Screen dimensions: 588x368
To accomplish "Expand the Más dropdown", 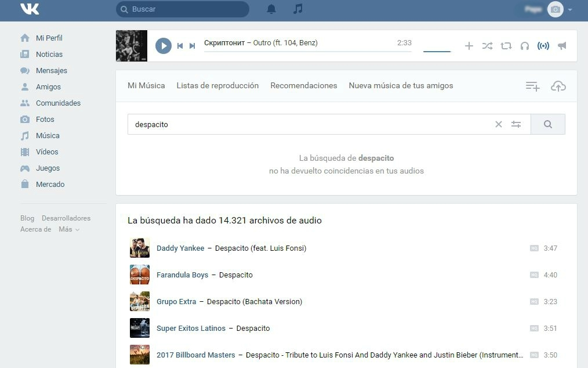I will click(x=69, y=229).
